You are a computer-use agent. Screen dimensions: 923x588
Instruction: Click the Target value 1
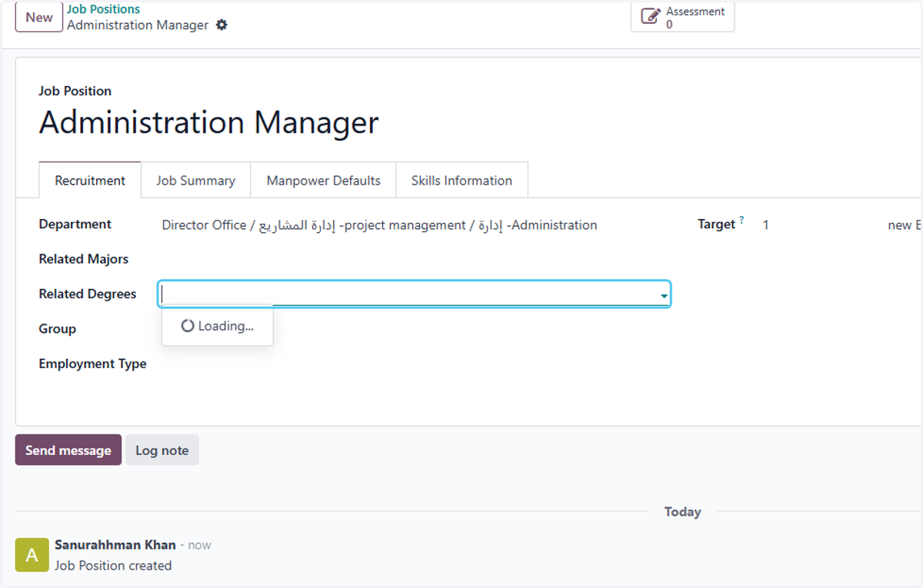point(765,225)
